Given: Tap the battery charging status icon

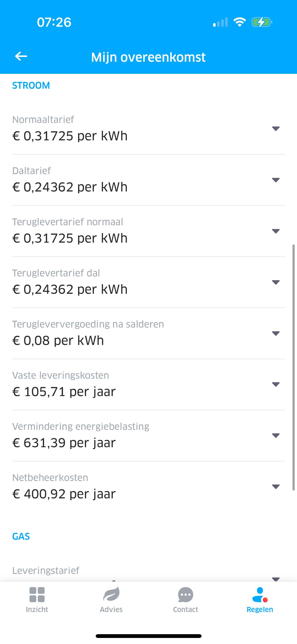Looking at the screenshot, I should (x=261, y=22).
